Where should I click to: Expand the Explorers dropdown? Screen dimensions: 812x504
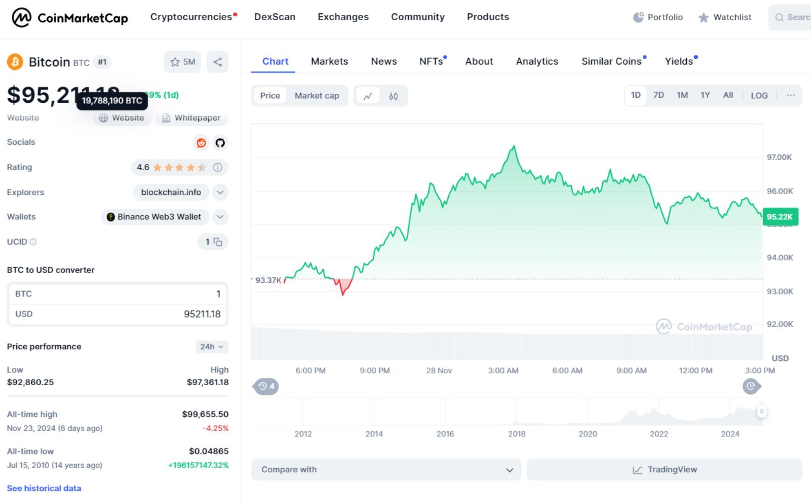coord(220,192)
